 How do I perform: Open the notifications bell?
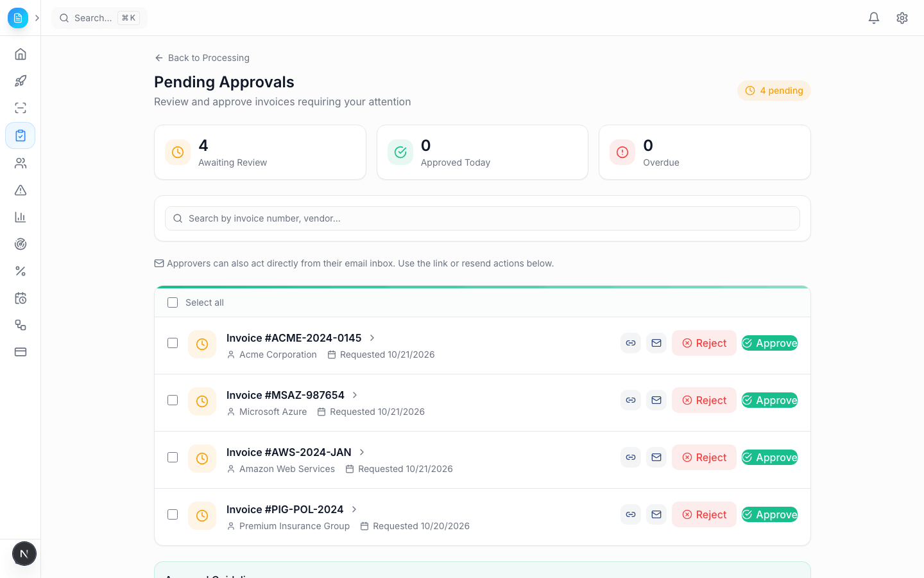click(x=874, y=18)
